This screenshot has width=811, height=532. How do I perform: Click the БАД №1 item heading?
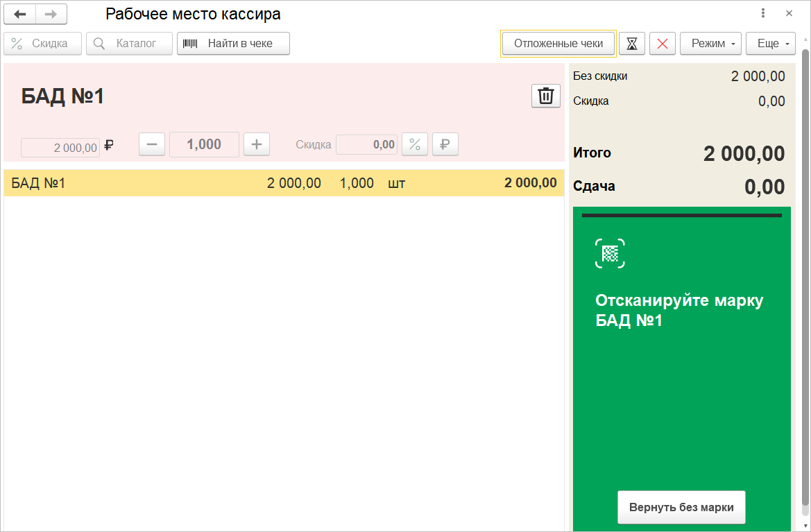pyautogui.click(x=62, y=96)
